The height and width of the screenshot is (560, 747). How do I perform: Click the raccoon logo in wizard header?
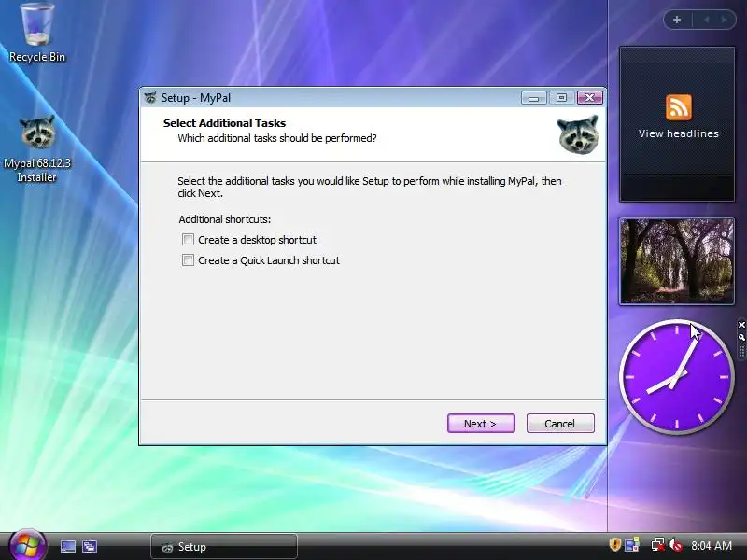[x=578, y=134]
